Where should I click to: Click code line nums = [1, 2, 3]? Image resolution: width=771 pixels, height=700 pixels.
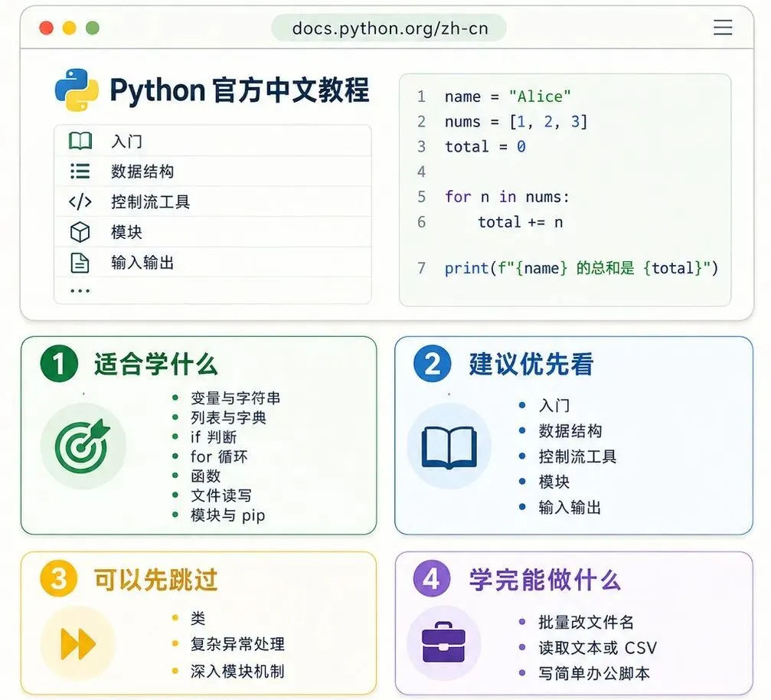coord(516,122)
